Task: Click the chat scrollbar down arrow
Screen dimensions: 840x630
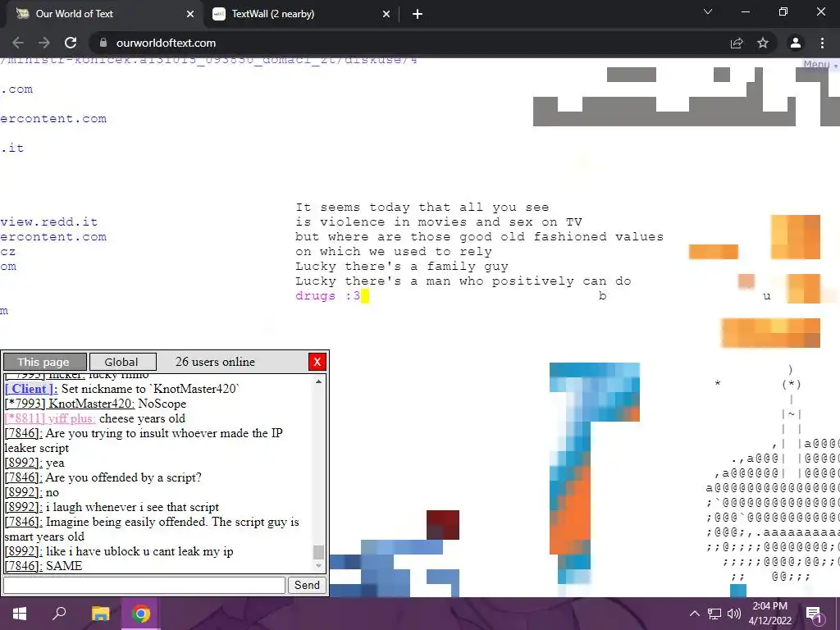Action: pyautogui.click(x=319, y=566)
